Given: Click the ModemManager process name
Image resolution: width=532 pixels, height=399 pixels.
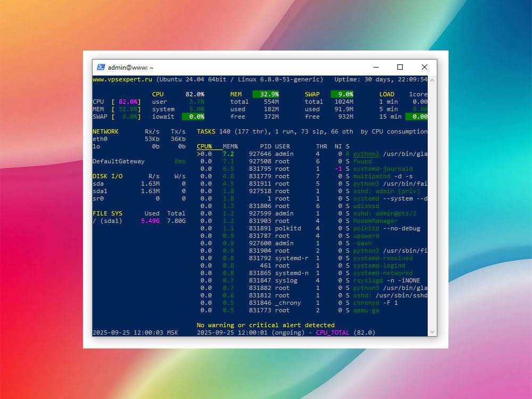Looking at the screenshot, I should point(376,221).
